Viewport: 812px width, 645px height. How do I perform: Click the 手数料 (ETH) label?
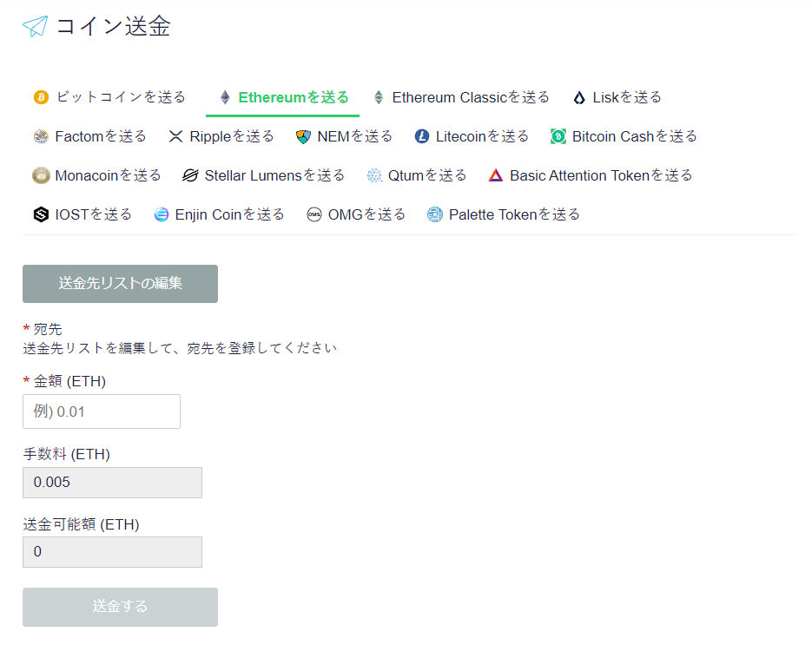[66, 455]
